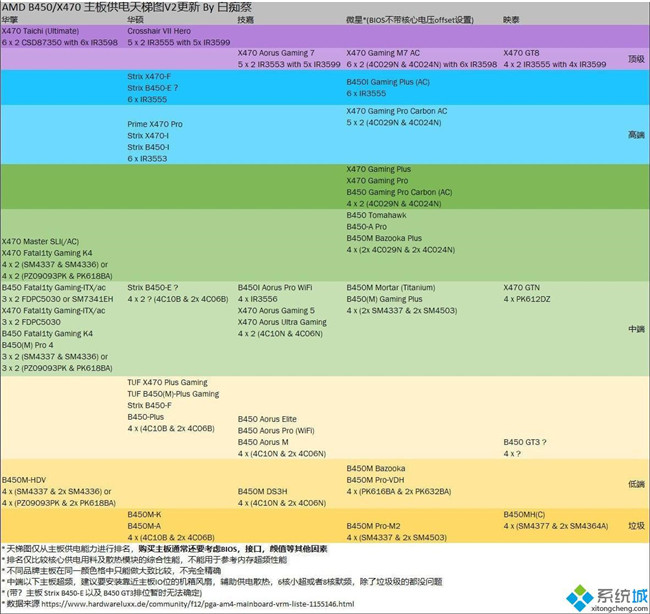650x614 pixels.
Task: Select the '6 x IR3553' spec text
Action: [x=147, y=158]
